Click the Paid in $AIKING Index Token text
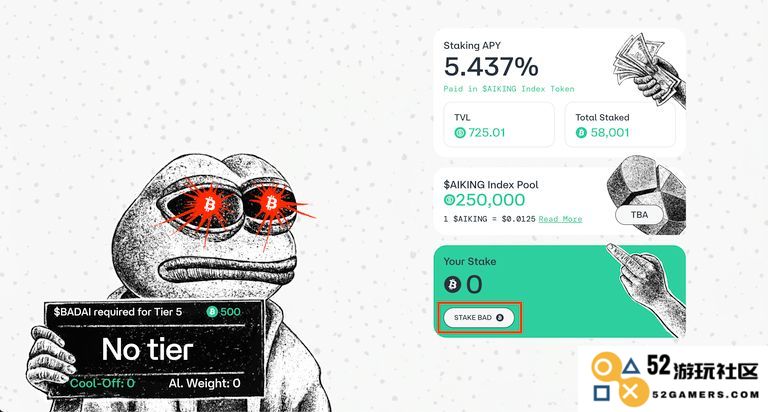The image size is (768, 412). 509,89
